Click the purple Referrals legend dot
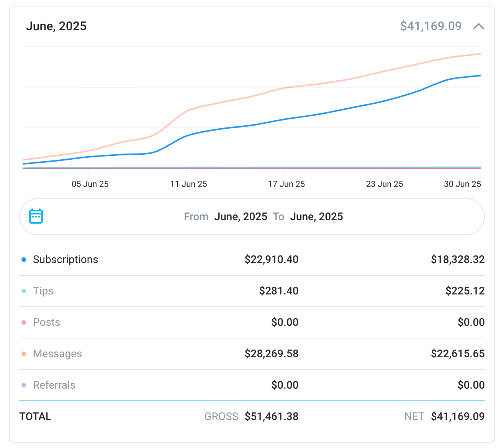Viewport: 501px width, 448px height. (24, 385)
